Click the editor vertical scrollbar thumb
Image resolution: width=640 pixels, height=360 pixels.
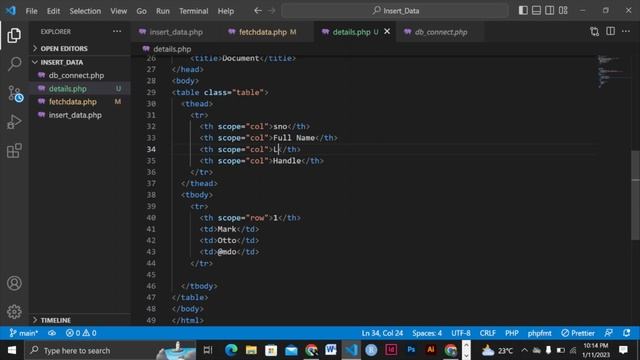coord(636,196)
